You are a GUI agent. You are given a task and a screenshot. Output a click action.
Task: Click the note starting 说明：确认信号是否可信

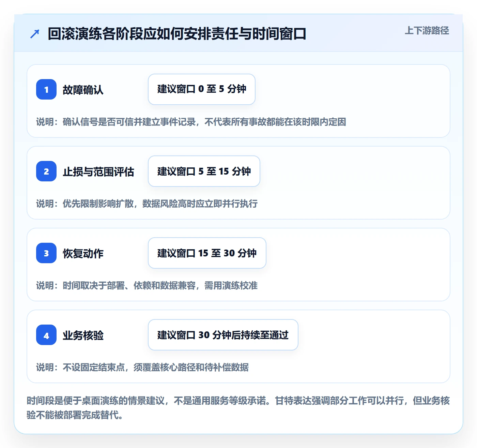(191, 122)
